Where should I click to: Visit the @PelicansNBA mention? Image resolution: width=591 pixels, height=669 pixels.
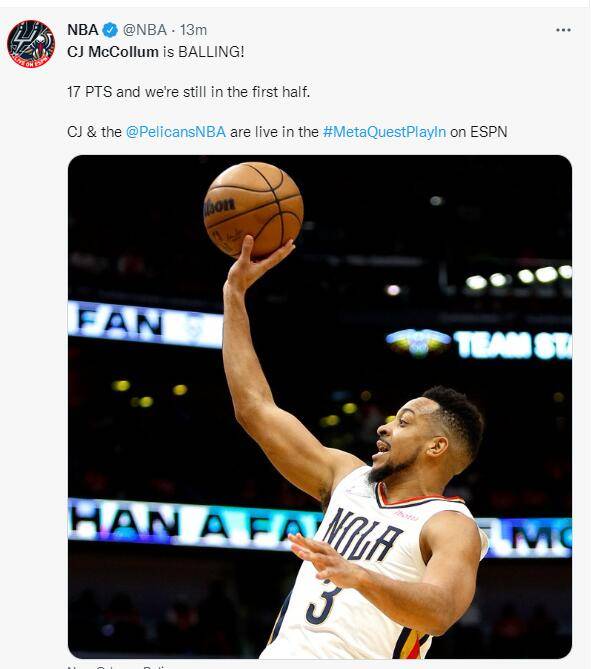tap(176, 132)
